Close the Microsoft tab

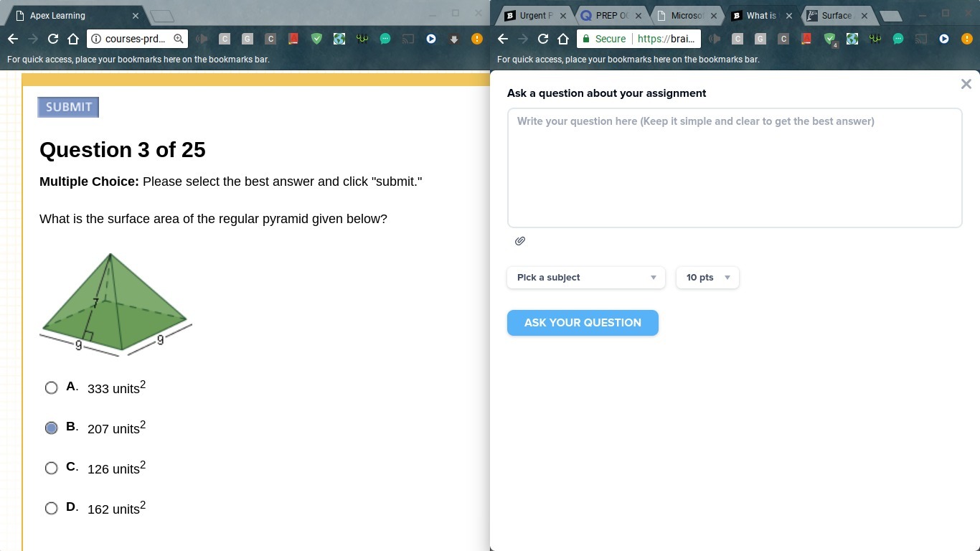tap(714, 16)
